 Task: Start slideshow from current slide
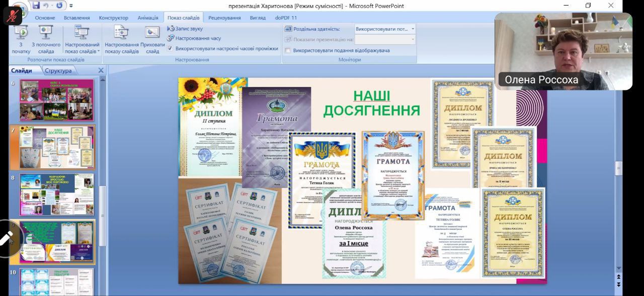coord(46,39)
